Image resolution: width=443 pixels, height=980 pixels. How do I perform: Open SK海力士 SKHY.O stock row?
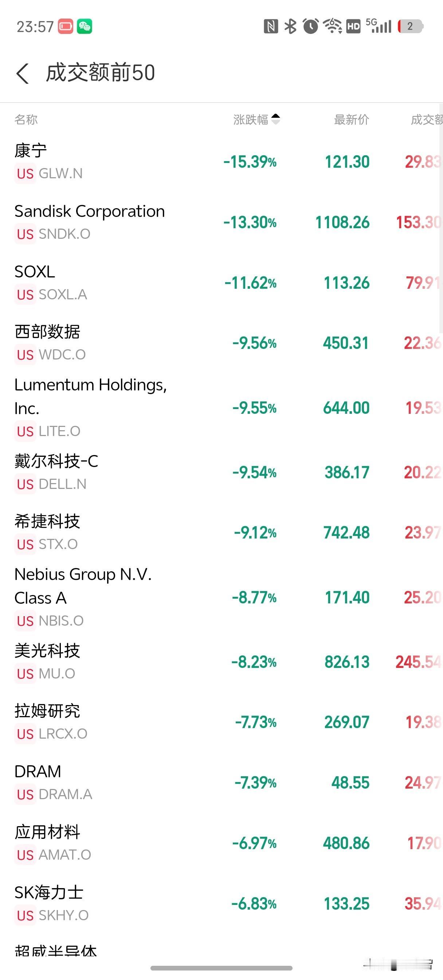click(221, 903)
